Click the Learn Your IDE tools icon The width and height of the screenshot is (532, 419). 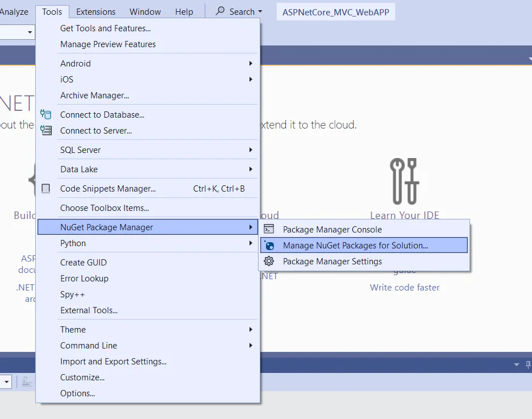tap(405, 181)
